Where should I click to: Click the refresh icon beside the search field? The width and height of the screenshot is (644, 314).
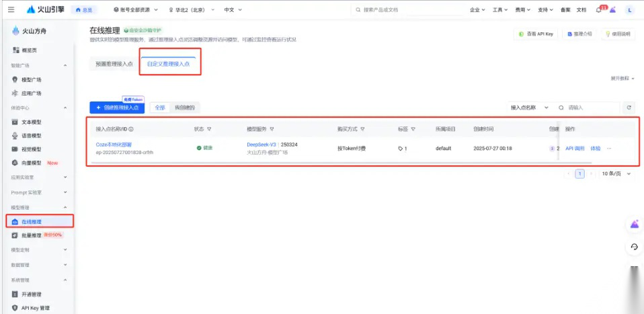coord(629,108)
